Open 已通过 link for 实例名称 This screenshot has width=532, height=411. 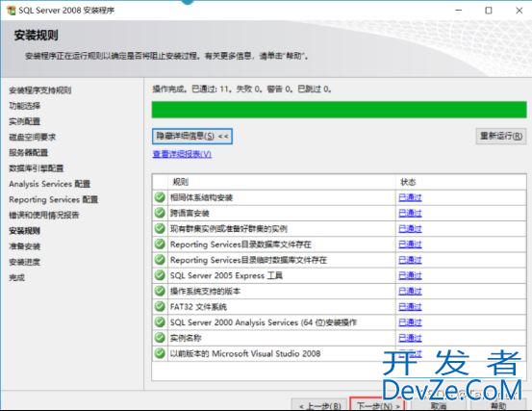tap(410, 338)
